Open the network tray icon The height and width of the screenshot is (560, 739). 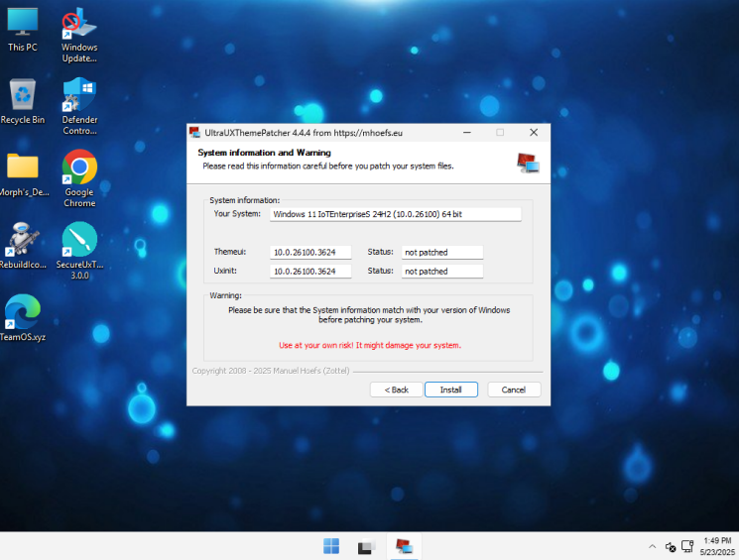click(687, 546)
